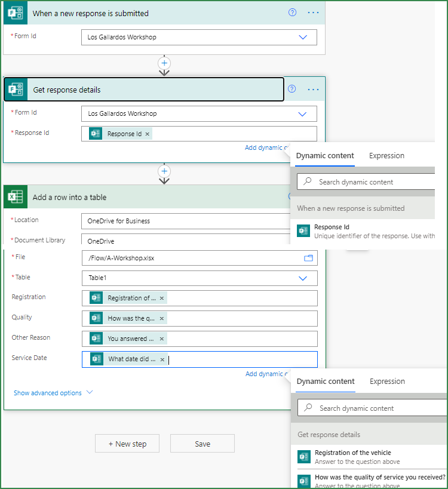Remove the 'You answered ...' token

pos(162,339)
